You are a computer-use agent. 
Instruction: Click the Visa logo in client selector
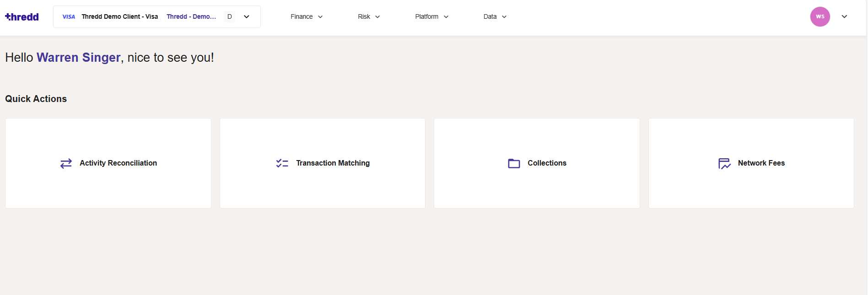pyautogui.click(x=69, y=17)
